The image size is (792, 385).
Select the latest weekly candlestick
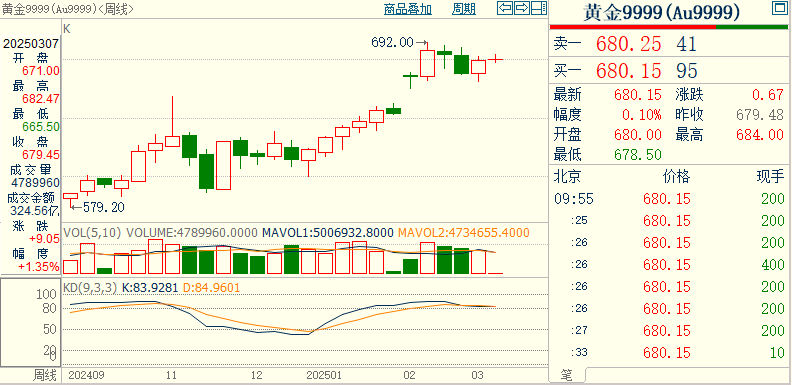click(496, 60)
